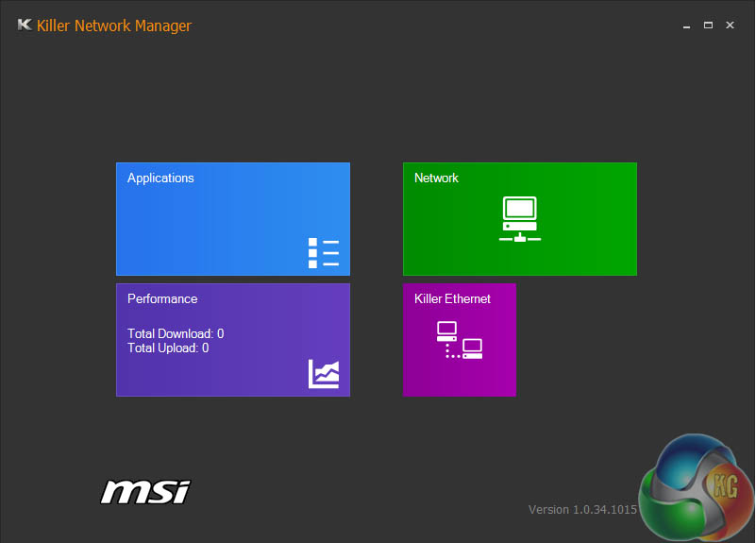Open the Network tile

click(x=520, y=219)
